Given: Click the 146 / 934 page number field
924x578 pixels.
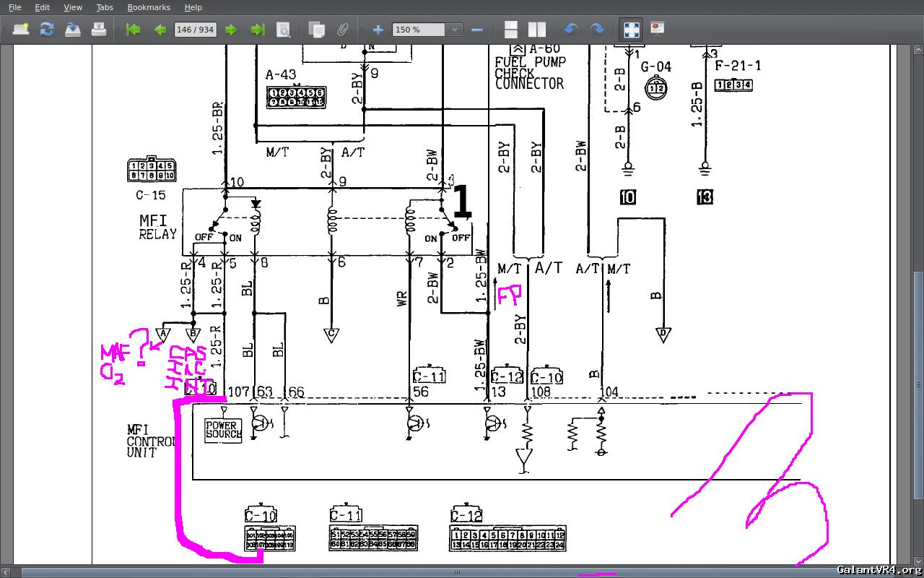Looking at the screenshot, I should pyautogui.click(x=196, y=30).
